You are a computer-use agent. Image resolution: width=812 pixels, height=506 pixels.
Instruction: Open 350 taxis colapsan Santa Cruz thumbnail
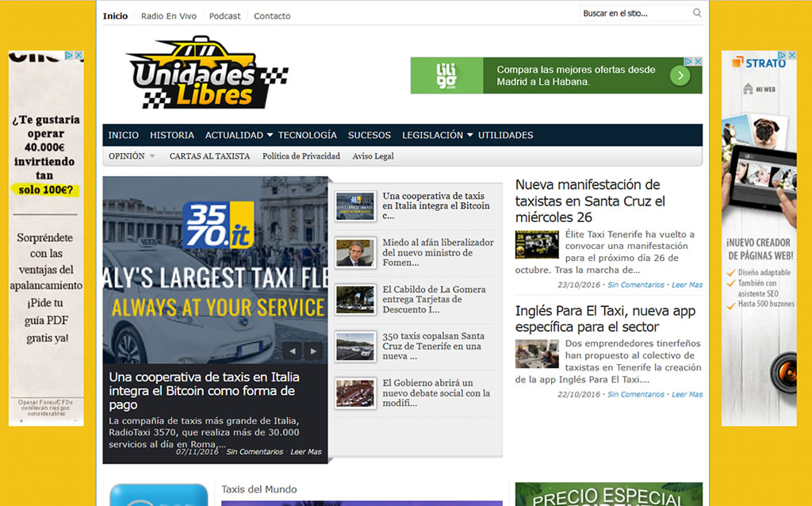tap(355, 347)
